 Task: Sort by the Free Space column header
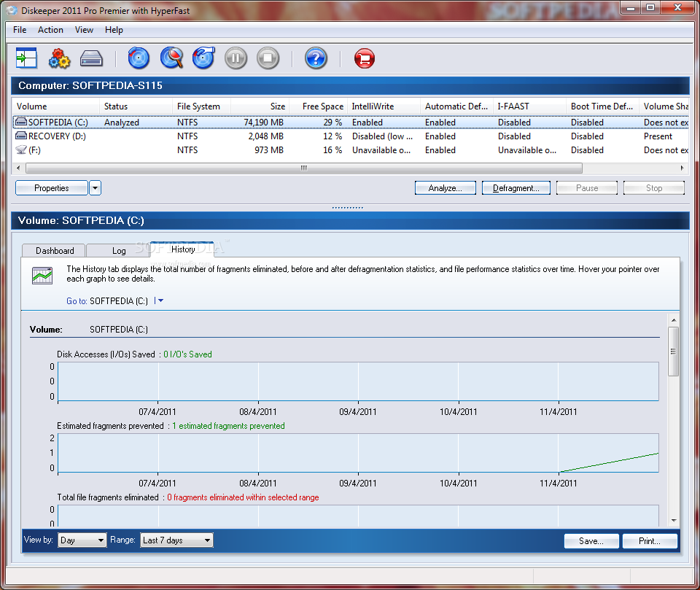coord(319,106)
